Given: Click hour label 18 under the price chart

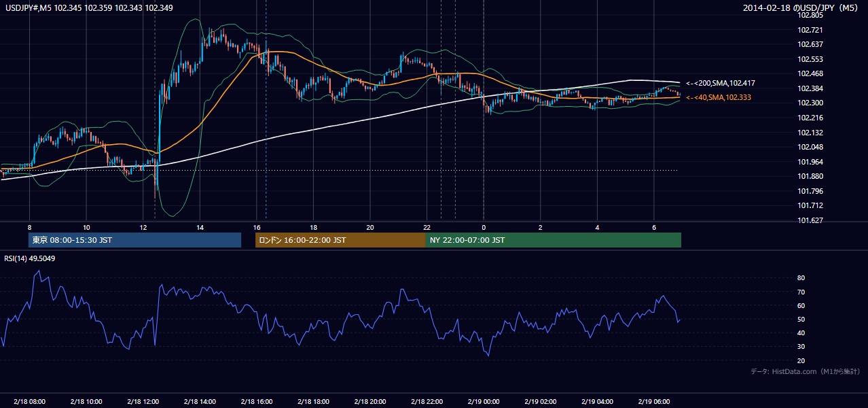Looking at the screenshot, I should (x=313, y=227).
